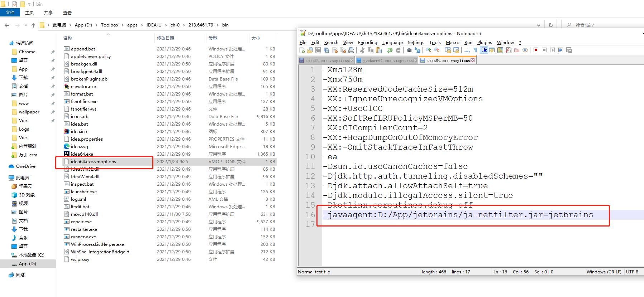Open the Encoding menu in Notepad++

367,42
